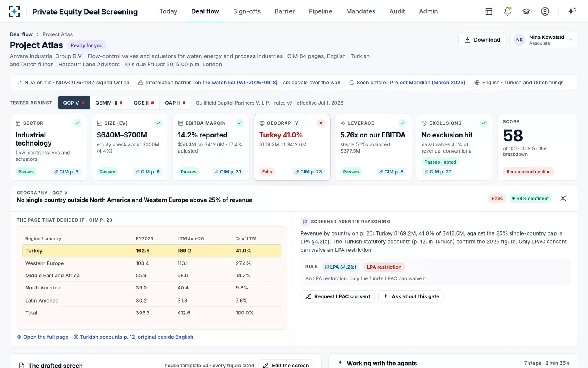Viewport: 588px width, 368px height.
Task: Open the Audit tab
Action: (x=397, y=11)
